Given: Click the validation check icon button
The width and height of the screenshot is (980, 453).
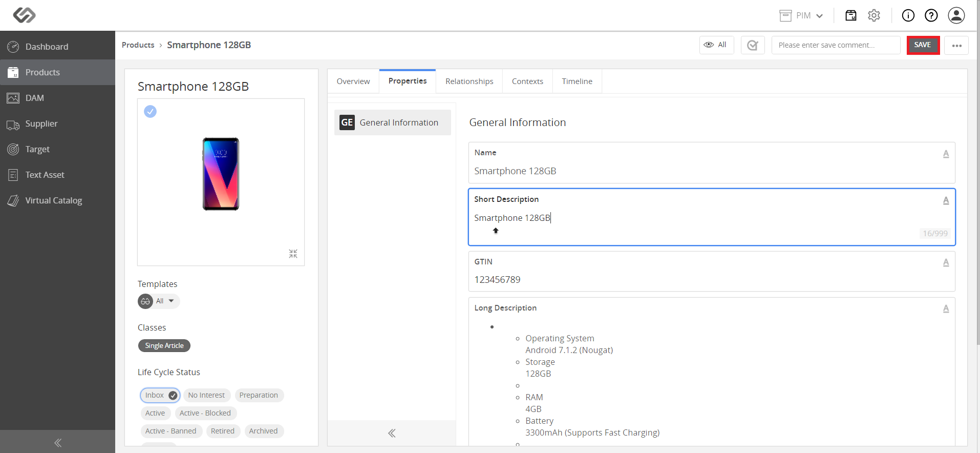Looking at the screenshot, I should [753, 45].
